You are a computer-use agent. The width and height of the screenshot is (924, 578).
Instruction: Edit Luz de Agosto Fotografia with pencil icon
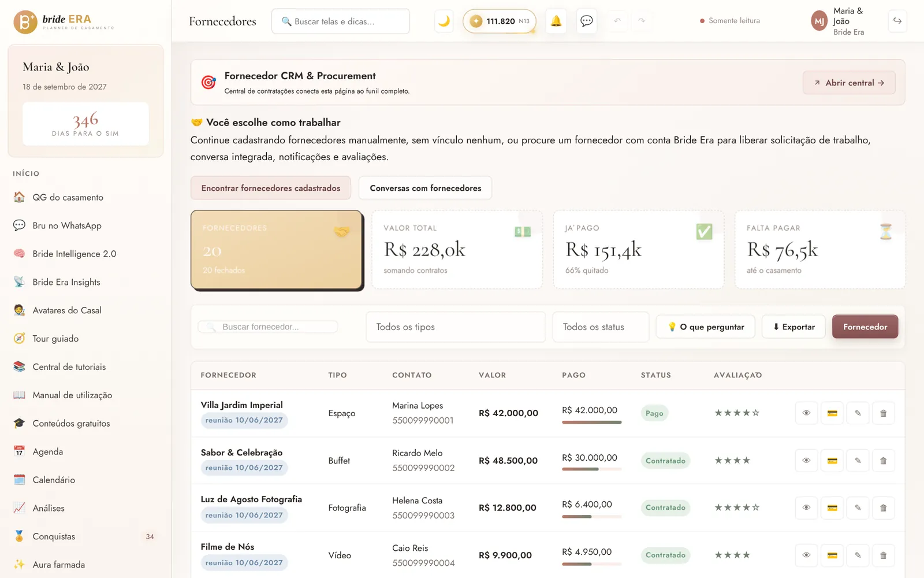pos(858,508)
